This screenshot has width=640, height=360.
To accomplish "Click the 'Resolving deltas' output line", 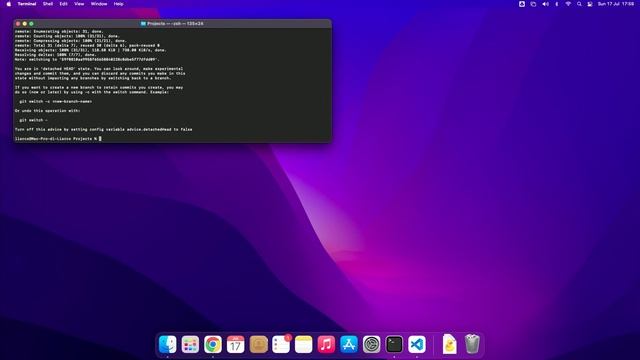I will click(x=56, y=55).
